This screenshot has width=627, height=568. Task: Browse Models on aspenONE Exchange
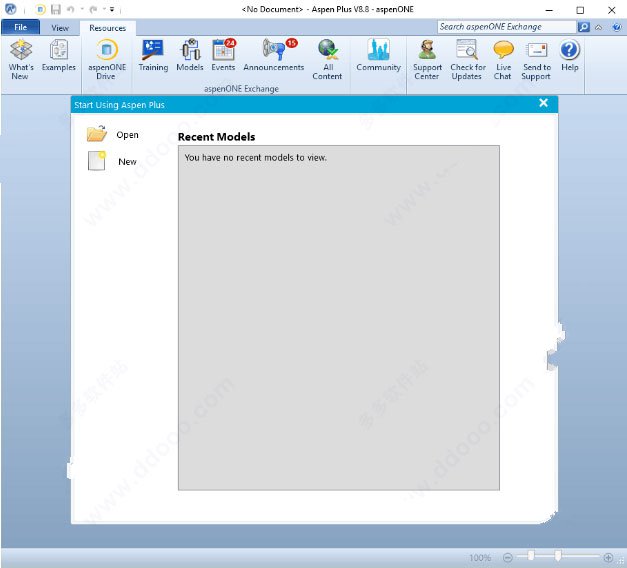click(190, 56)
